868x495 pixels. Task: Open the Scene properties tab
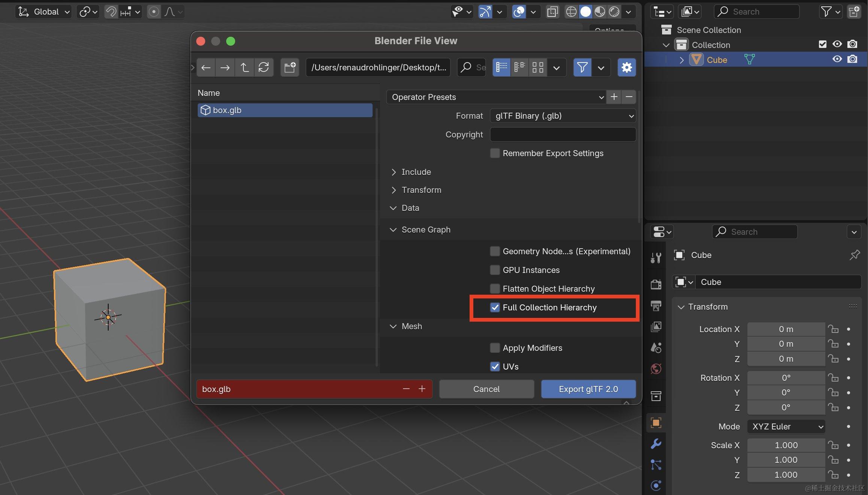pyautogui.click(x=656, y=347)
